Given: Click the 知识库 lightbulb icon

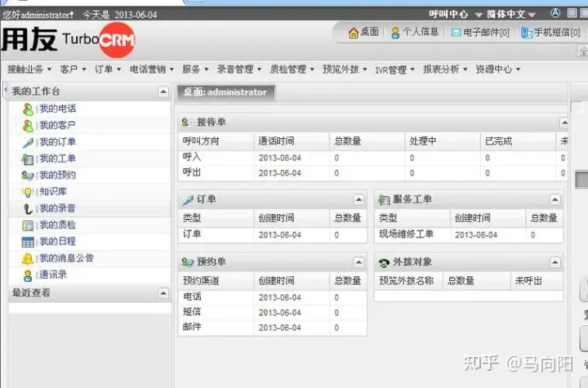Looking at the screenshot, I should pyautogui.click(x=28, y=192).
